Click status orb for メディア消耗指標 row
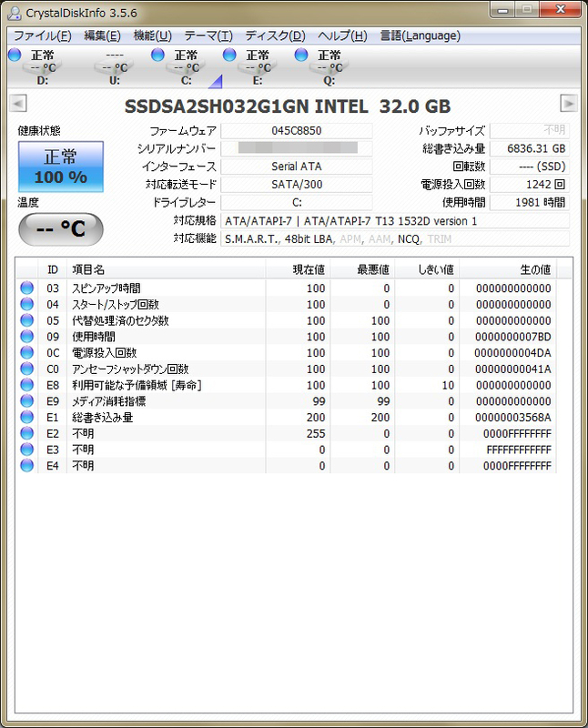Image resolution: width=588 pixels, height=728 pixels. [27, 400]
